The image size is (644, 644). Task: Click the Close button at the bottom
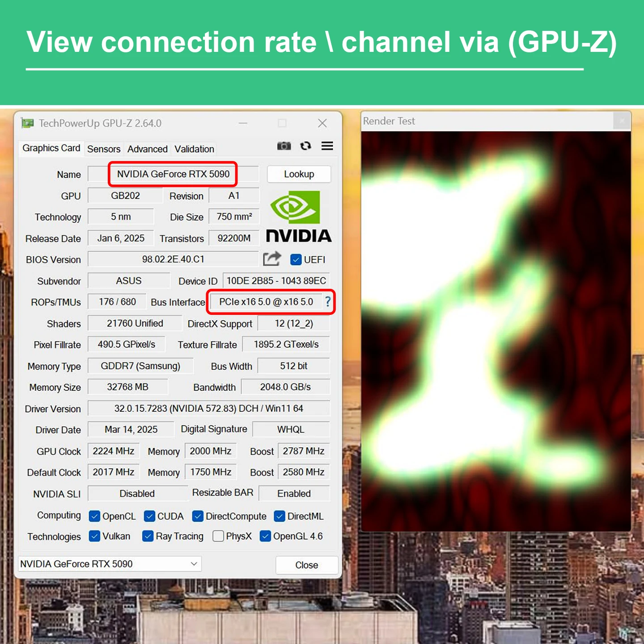point(307,565)
